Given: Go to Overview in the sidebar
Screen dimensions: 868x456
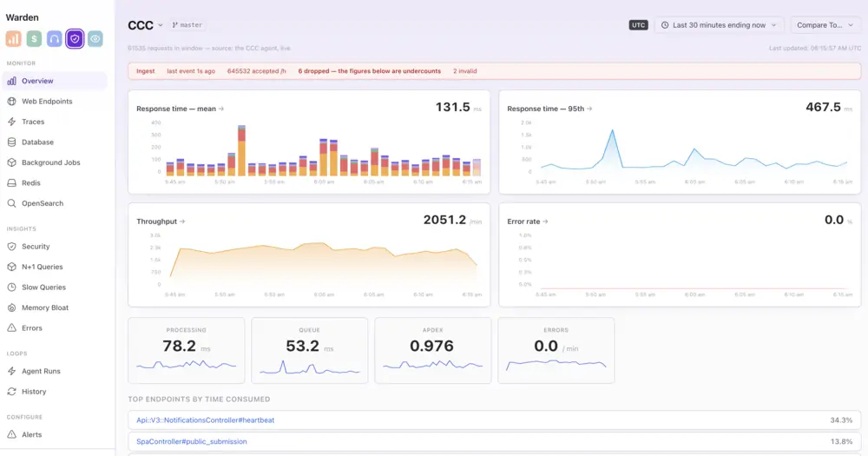Looking at the screenshot, I should 54,81.
